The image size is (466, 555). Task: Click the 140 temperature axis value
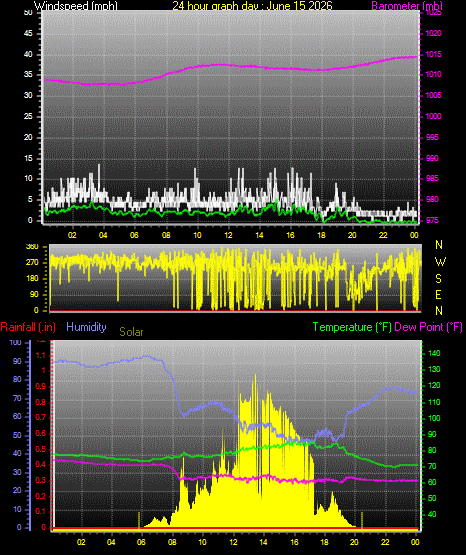[434, 353]
